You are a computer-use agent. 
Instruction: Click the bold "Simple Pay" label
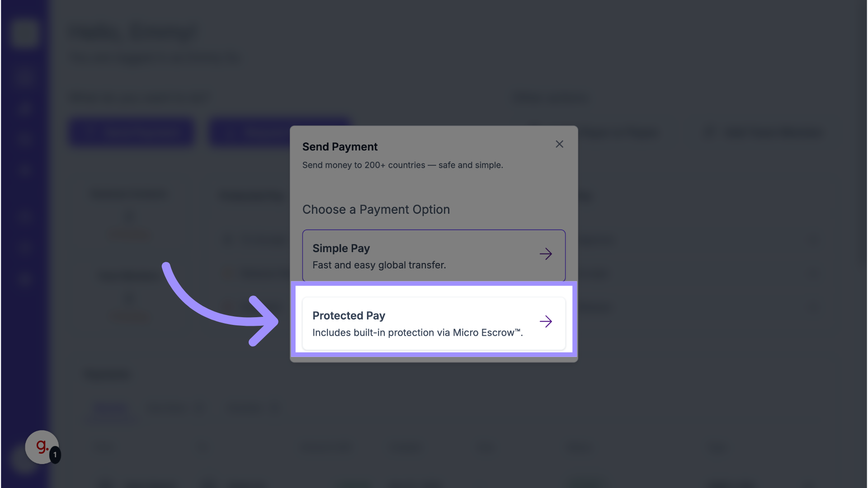(x=341, y=249)
